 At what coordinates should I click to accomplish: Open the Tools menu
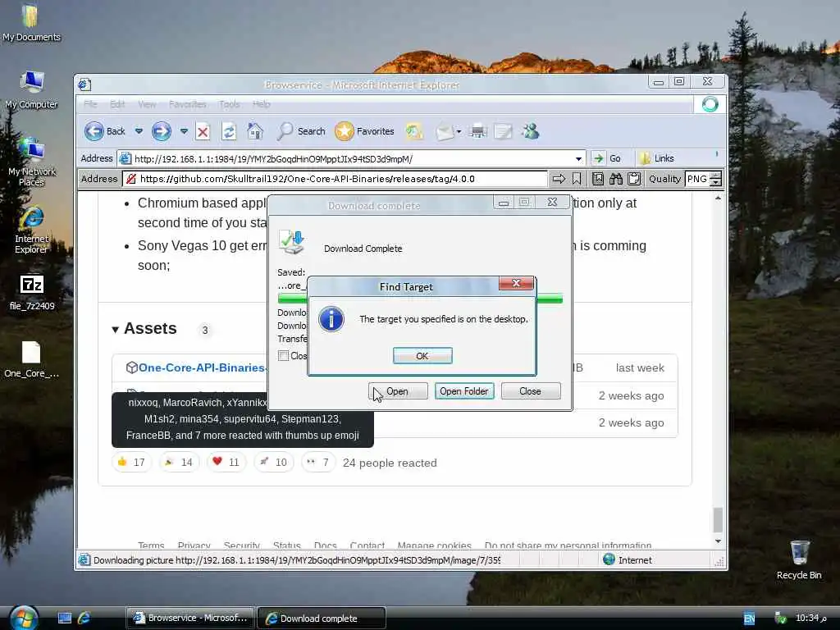(230, 104)
